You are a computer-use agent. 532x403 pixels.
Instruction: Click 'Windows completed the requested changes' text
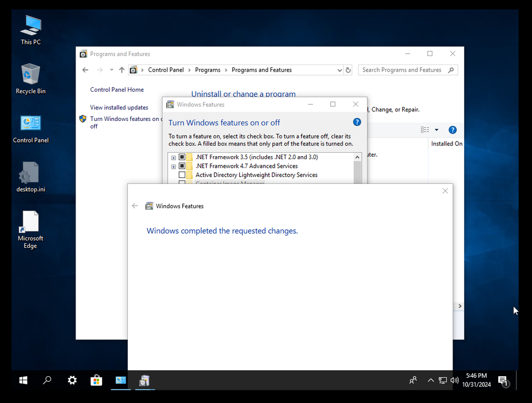point(222,231)
